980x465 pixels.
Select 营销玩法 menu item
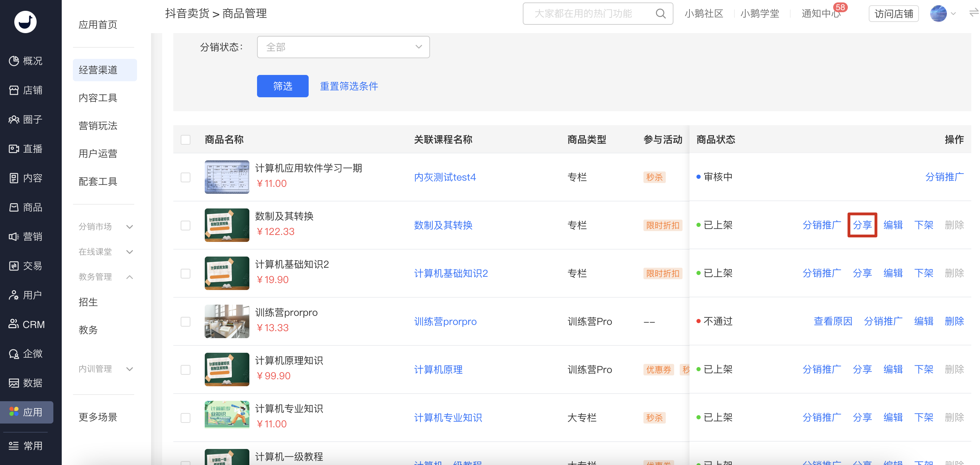(x=98, y=126)
